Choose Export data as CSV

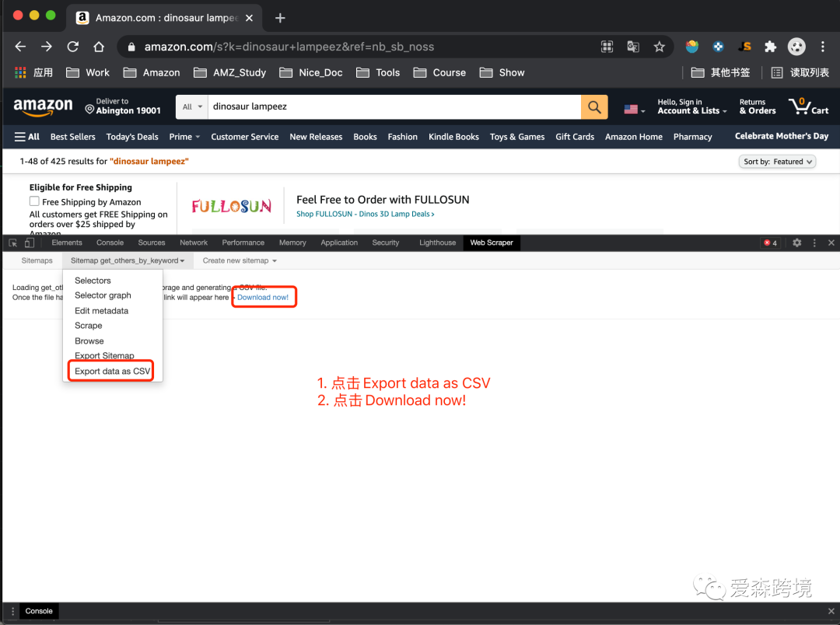tap(113, 371)
